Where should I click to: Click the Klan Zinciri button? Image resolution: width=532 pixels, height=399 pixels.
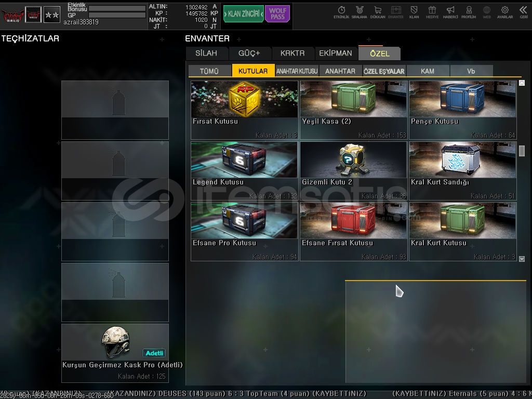243,14
